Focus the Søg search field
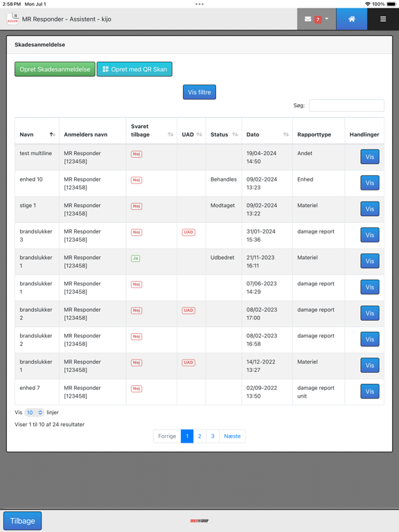 pos(346,105)
